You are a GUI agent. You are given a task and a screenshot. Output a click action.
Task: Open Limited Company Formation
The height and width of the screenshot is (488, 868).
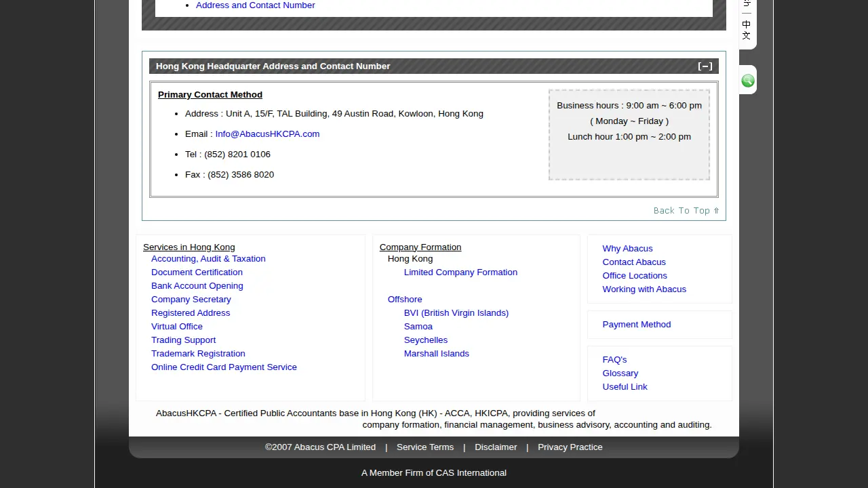460,272
